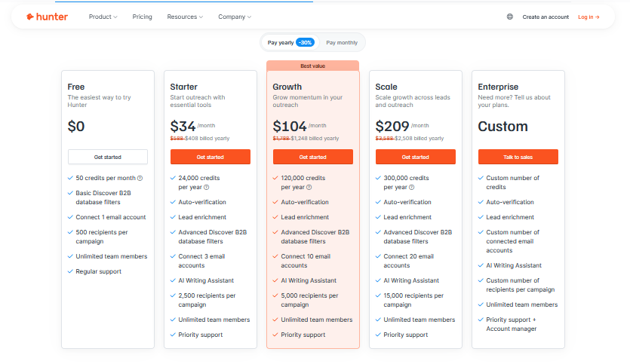630x364 pixels.
Task: Click Get started on Growth plan
Action: pos(313,157)
